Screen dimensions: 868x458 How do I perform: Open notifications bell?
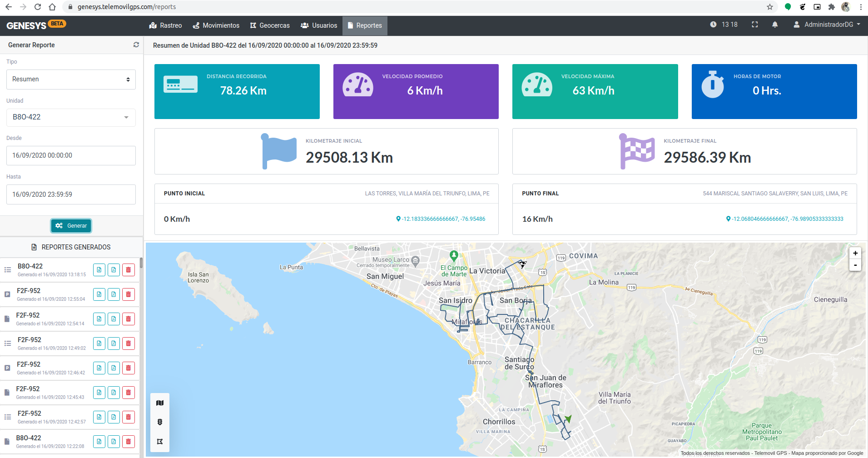click(775, 25)
